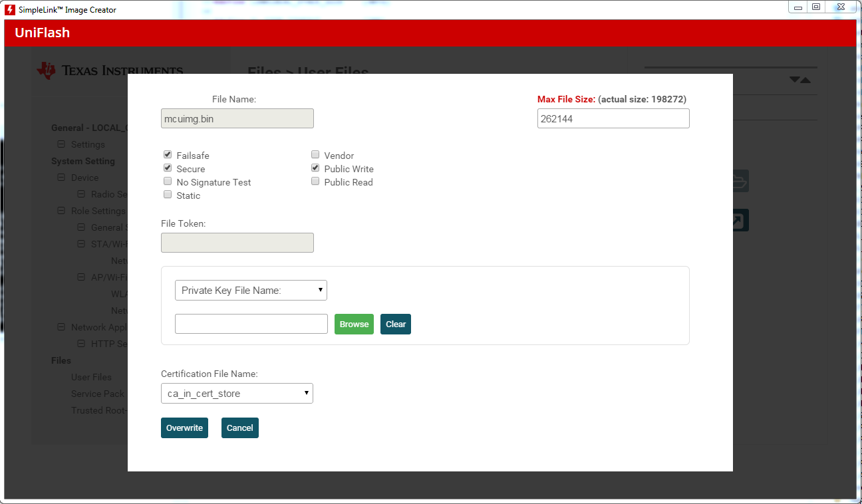Viewport: 862px width, 504px height.
Task: Click the Overwrite button
Action: (x=184, y=428)
